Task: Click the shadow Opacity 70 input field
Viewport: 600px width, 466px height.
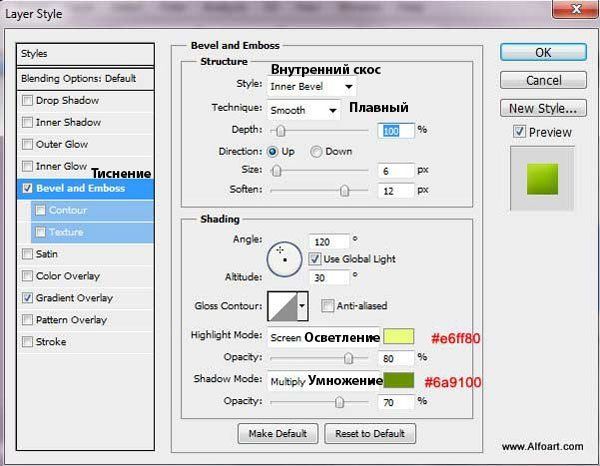Action: click(396, 402)
